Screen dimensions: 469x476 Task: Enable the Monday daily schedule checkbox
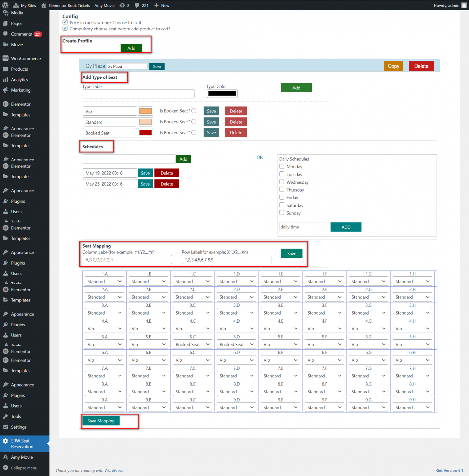point(281,166)
